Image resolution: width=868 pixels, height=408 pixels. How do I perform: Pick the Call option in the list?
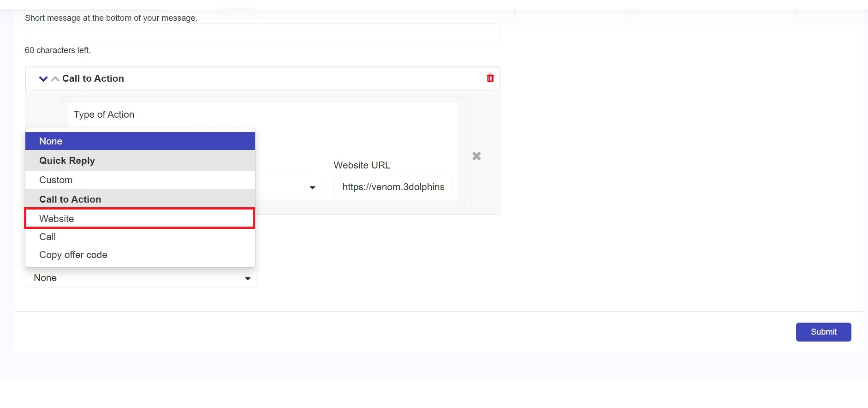[x=140, y=237]
